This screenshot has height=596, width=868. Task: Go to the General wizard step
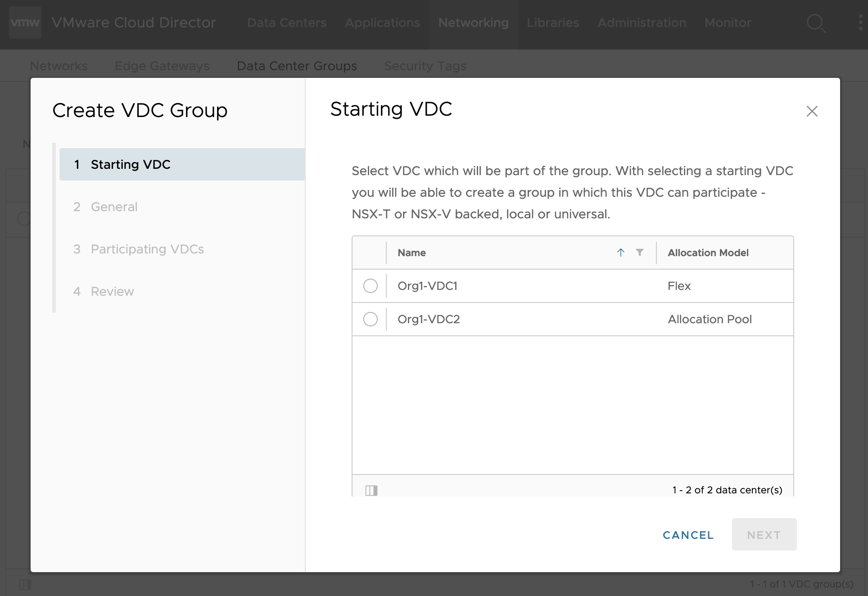[114, 207]
